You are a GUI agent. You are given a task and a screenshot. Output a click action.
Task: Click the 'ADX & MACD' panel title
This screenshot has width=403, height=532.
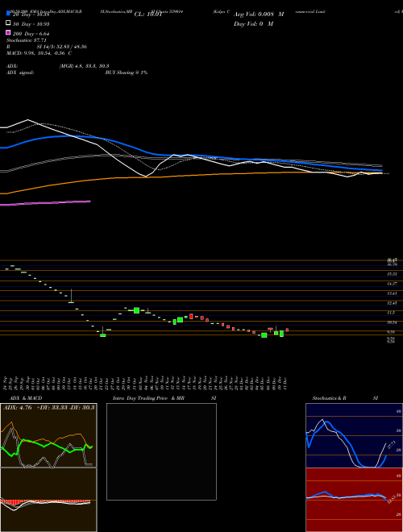(26, 397)
